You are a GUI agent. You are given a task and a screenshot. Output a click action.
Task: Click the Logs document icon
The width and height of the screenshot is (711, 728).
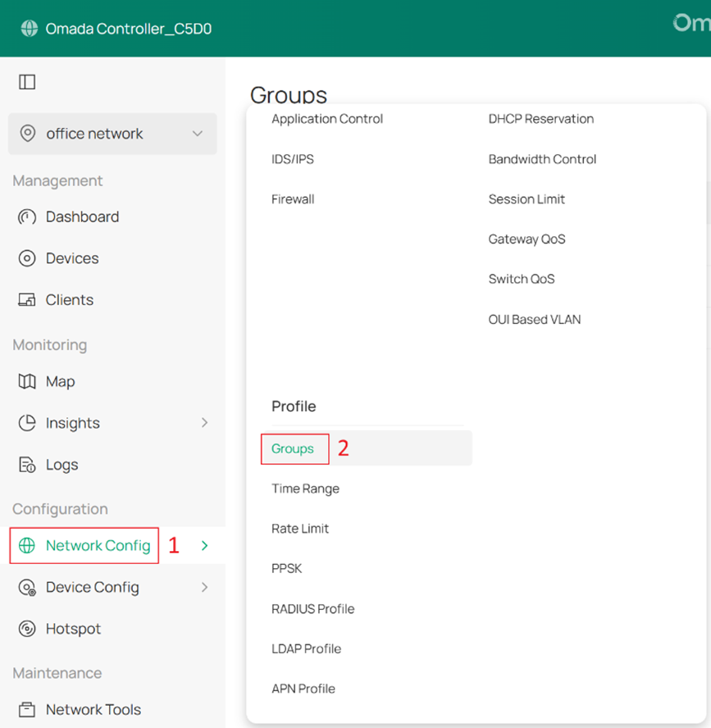27,465
